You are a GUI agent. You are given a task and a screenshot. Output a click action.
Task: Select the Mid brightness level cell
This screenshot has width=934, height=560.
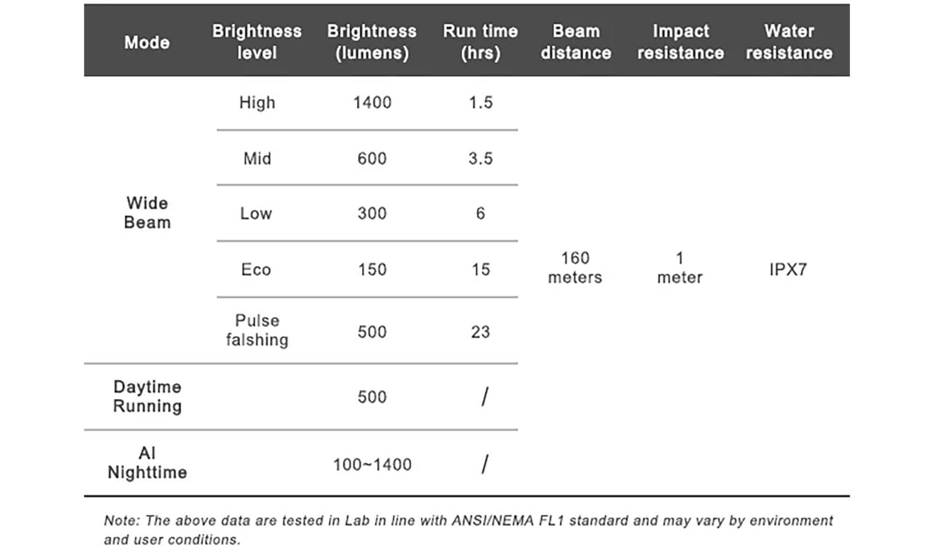257,159
